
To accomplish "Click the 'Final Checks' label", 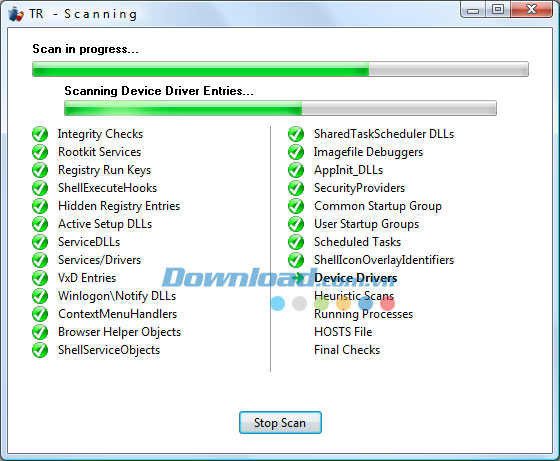I will 347,350.
